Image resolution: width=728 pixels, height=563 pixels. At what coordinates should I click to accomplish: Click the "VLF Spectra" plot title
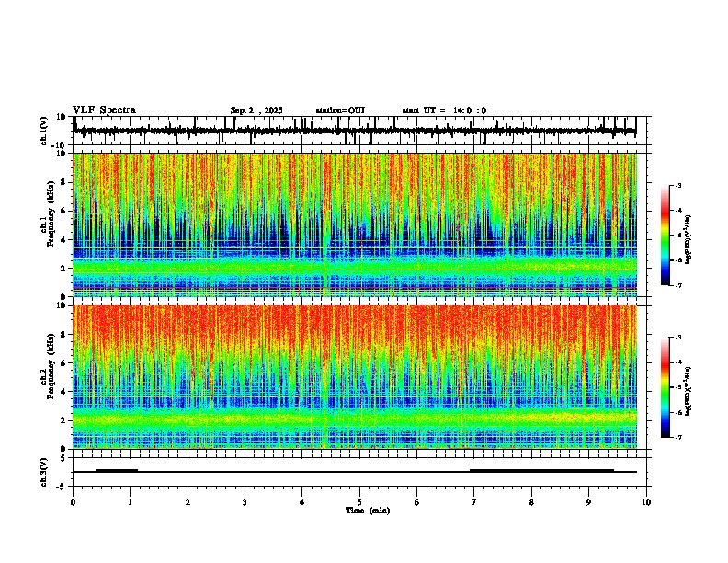104,110
